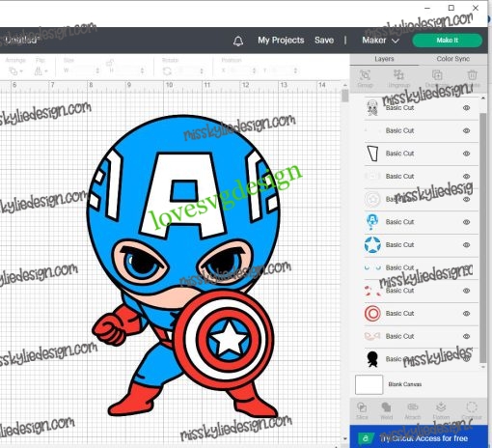Click the size lock proportions icon

pos(110,62)
